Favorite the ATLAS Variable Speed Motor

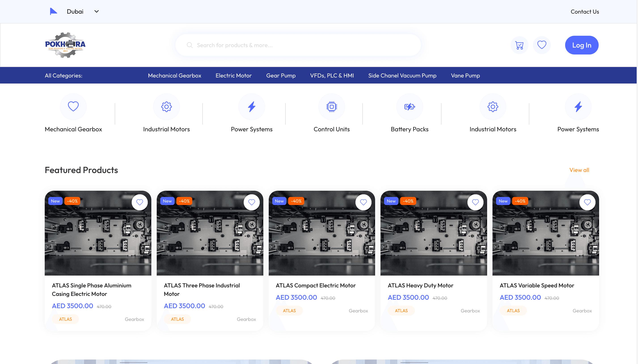(587, 202)
